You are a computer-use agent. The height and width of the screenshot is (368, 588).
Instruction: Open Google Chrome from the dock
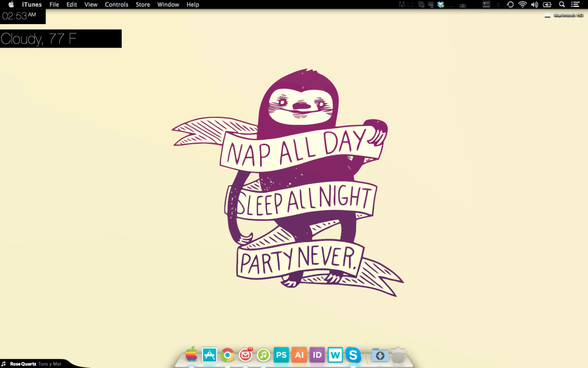pos(227,355)
